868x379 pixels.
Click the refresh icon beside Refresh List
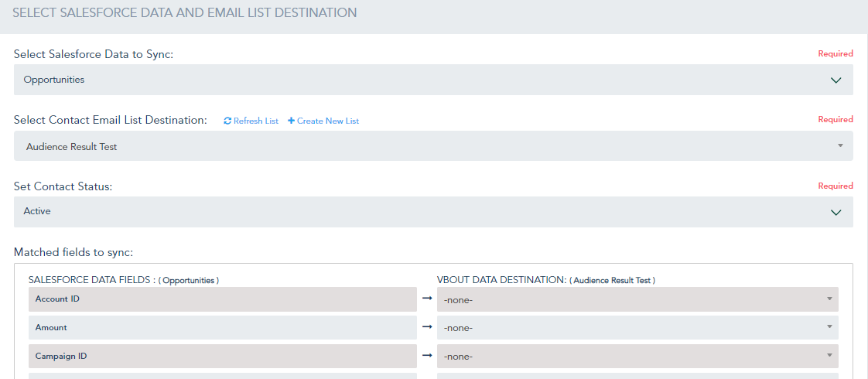click(227, 121)
